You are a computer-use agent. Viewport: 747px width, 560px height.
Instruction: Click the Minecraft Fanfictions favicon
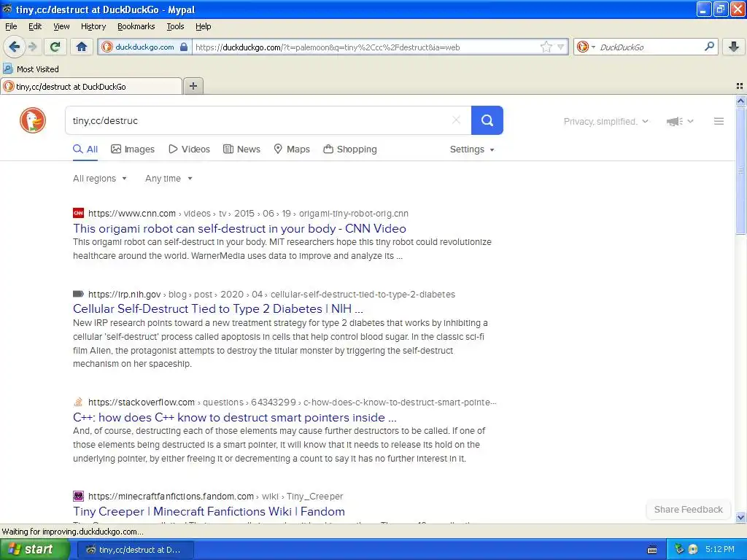tap(78, 496)
